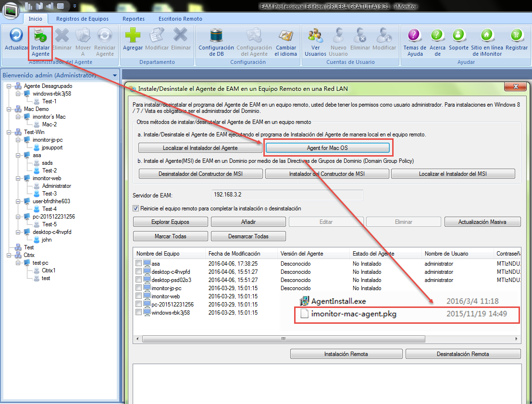532x404 pixels.
Task: Check the box for windows-rbk3j58 row
Action: (x=138, y=312)
